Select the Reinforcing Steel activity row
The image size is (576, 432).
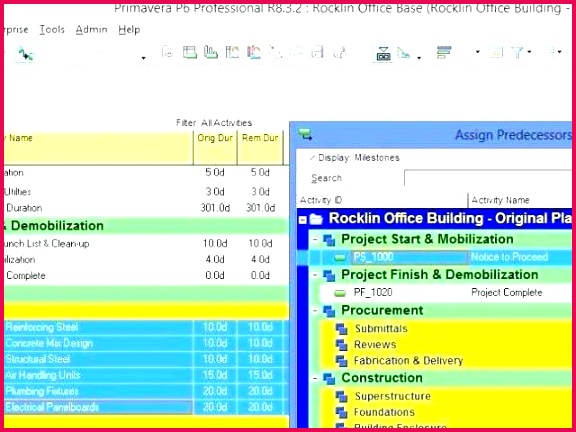147,327
